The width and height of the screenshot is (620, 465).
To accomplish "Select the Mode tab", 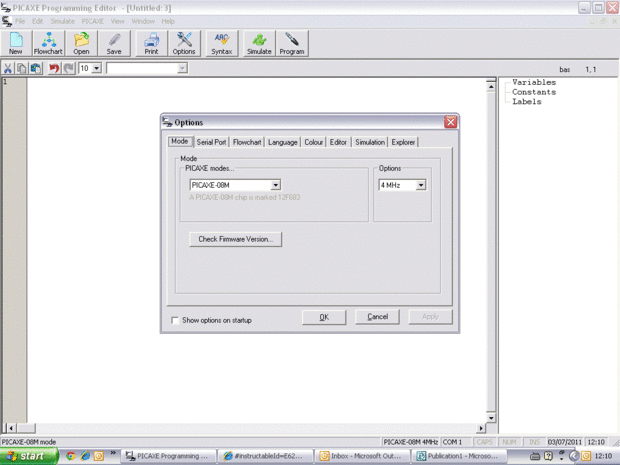I will (x=180, y=142).
